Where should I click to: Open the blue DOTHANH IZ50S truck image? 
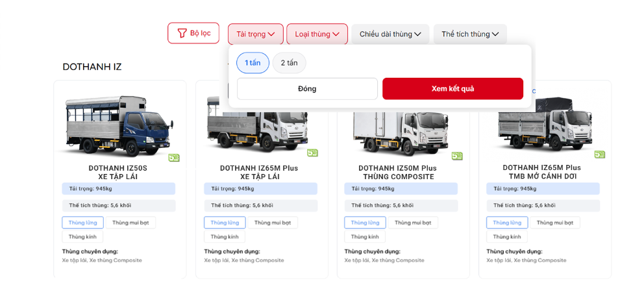click(x=117, y=125)
